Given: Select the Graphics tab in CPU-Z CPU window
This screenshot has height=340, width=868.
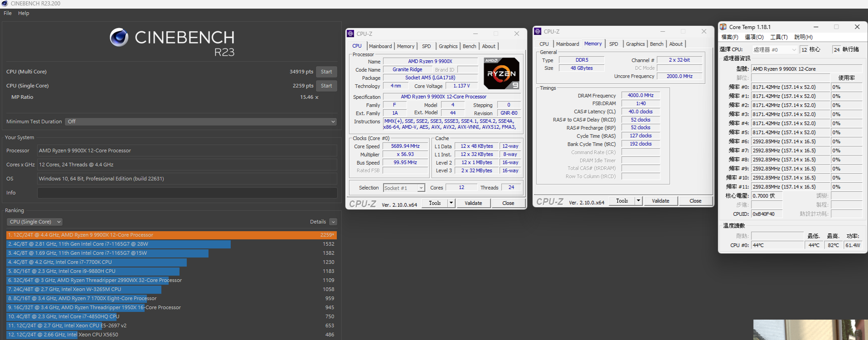Looking at the screenshot, I should click(x=448, y=46).
